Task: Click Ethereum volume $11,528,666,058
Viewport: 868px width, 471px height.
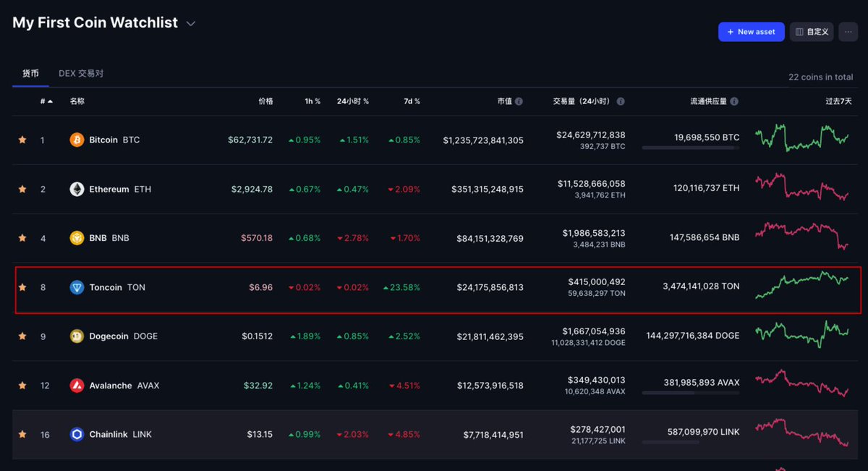Action: [x=592, y=184]
